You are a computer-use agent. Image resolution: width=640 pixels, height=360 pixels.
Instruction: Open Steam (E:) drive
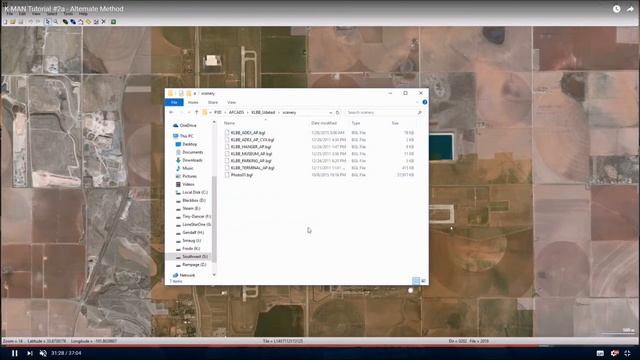(x=191, y=209)
